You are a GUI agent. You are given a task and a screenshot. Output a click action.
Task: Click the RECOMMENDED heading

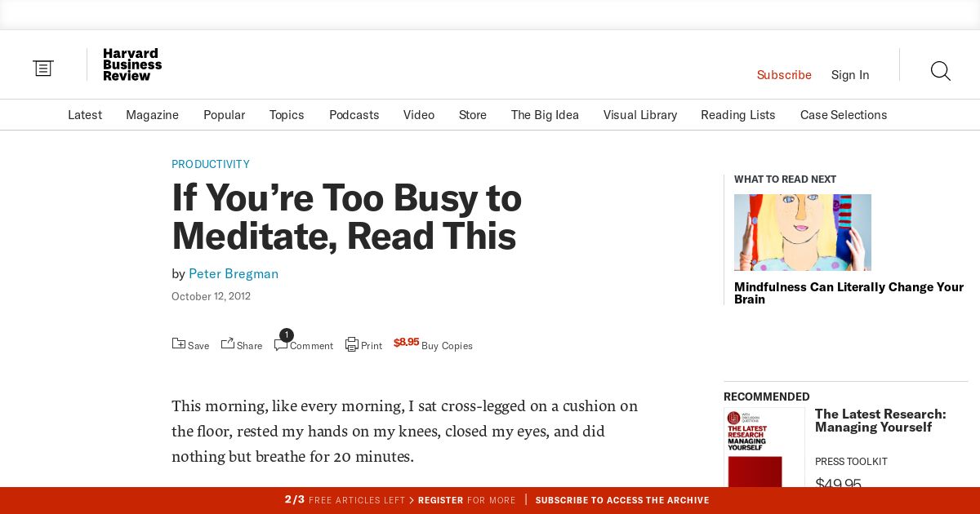[x=767, y=397]
